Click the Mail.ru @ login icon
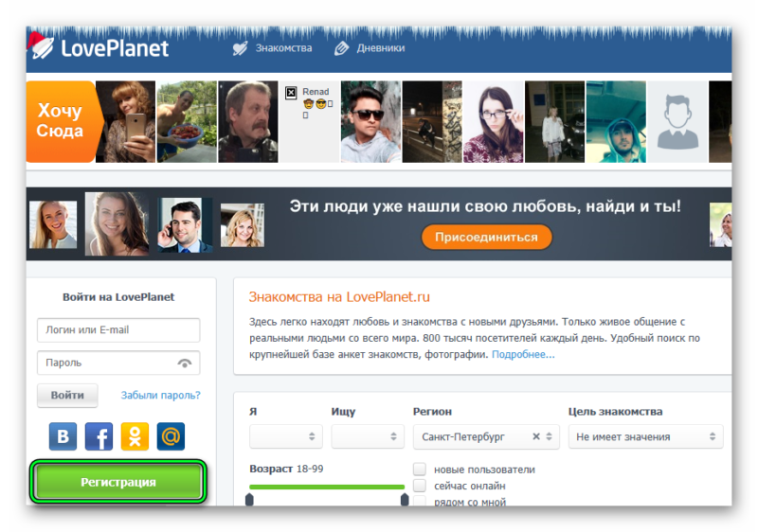The image size is (758, 532). (171, 436)
